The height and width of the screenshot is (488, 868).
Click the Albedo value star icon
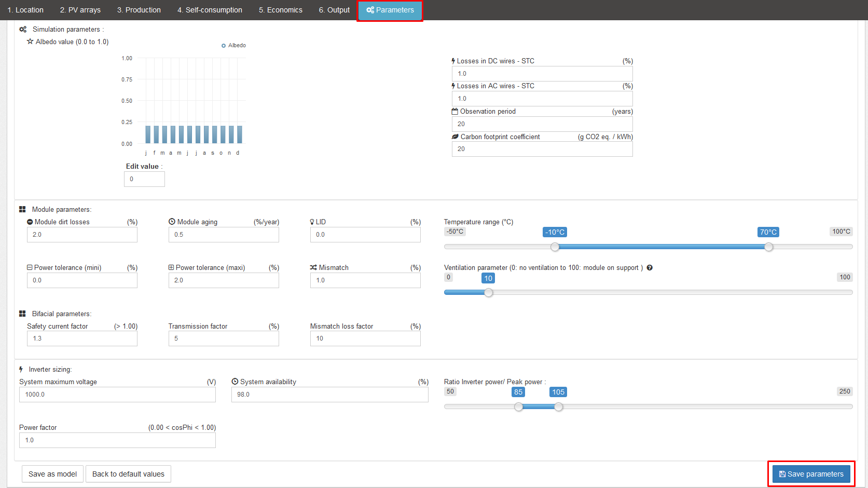[30, 42]
